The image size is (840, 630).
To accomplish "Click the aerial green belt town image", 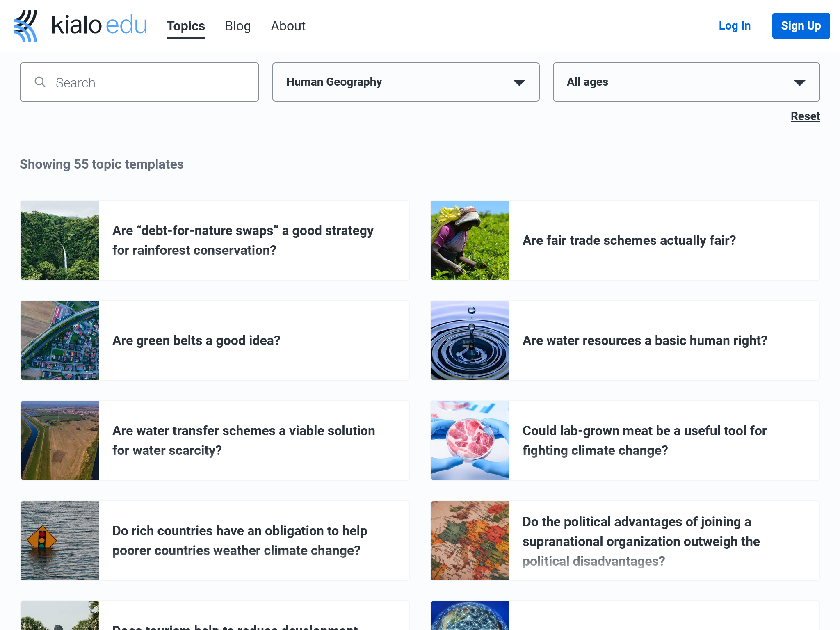I will (x=60, y=340).
